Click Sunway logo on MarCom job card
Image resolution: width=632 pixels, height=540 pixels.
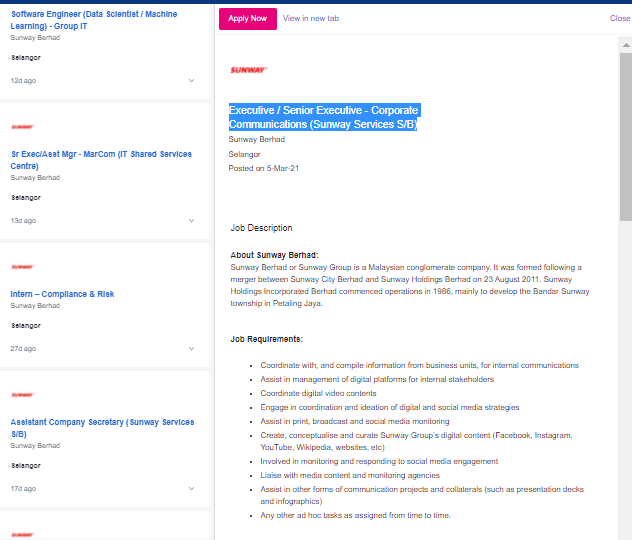[22, 127]
